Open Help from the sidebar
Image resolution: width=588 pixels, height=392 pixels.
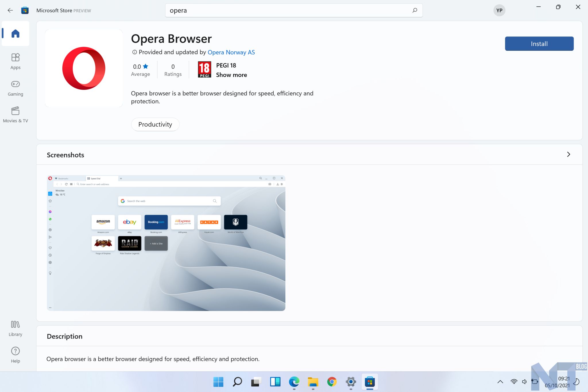[16, 355]
